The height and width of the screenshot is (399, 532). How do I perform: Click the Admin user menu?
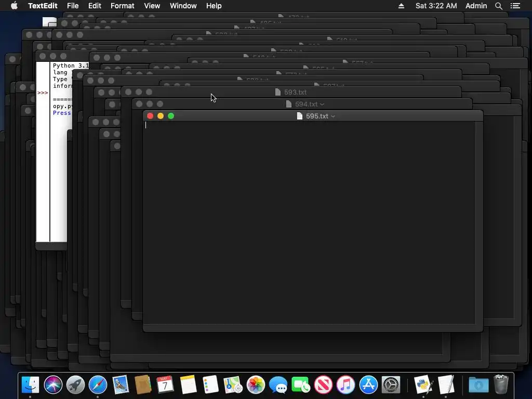click(476, 6)
